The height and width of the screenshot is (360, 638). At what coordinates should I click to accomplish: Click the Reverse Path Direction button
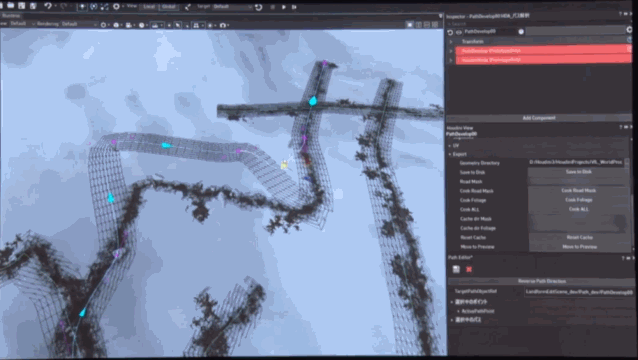pyautogui.click(x=541, y=281)
